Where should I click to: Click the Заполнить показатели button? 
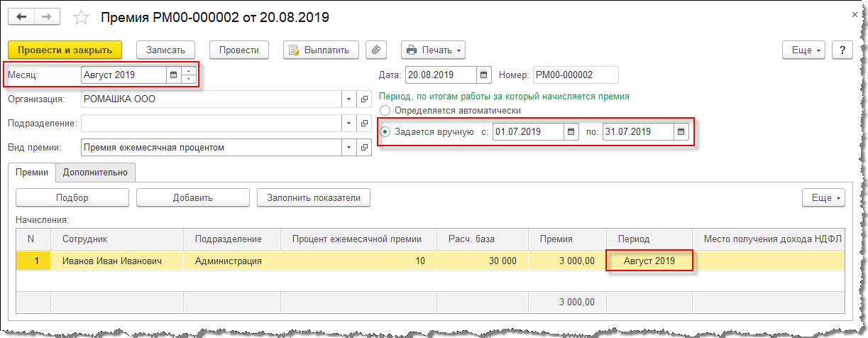coord(314,197)
